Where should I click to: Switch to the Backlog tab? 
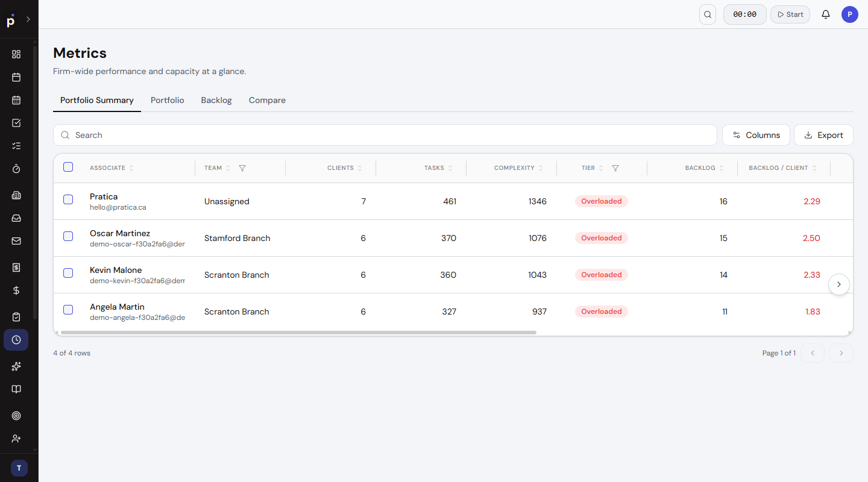[x=216, y=100]
